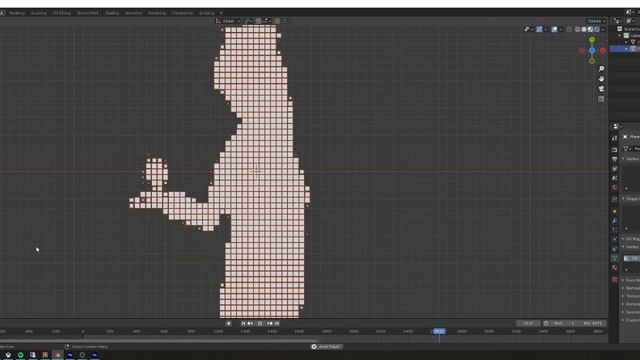The width and height of the screenshot is (640, 360).
Task: Open the View Layer properties tab
Action: (615, 168)
